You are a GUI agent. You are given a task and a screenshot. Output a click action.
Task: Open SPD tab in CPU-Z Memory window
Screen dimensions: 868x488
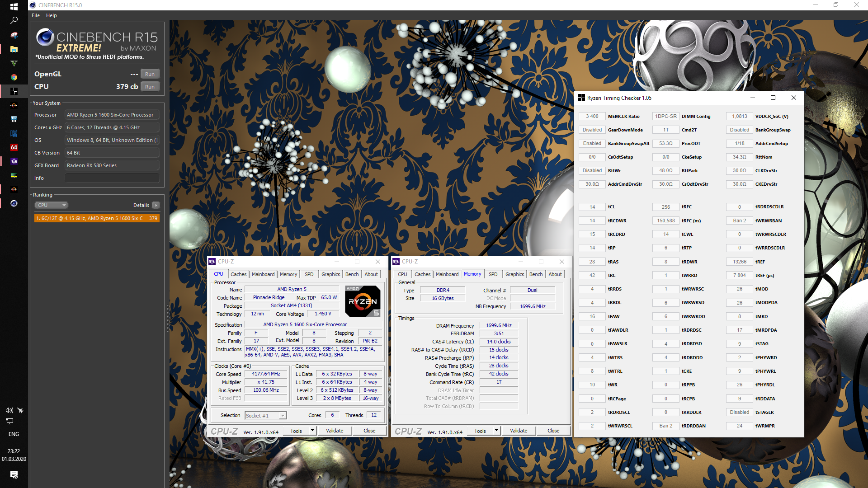493,274
